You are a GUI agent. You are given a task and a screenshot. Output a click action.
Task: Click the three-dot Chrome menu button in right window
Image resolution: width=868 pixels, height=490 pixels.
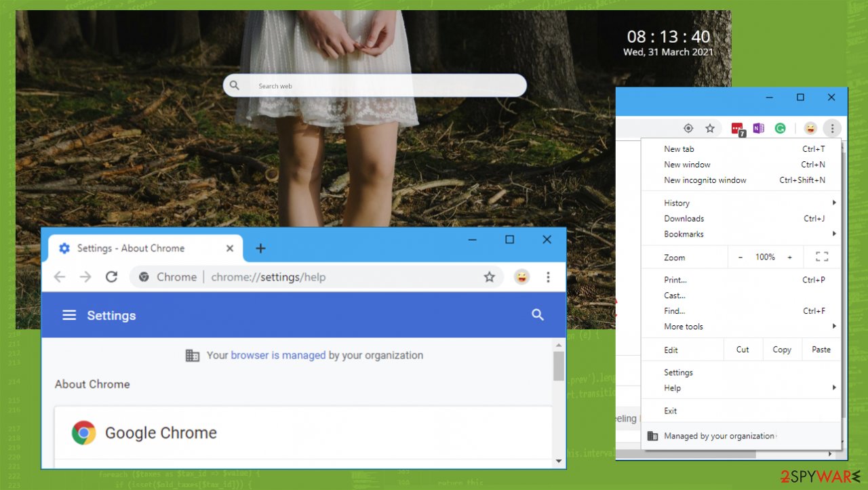point(832,128)
